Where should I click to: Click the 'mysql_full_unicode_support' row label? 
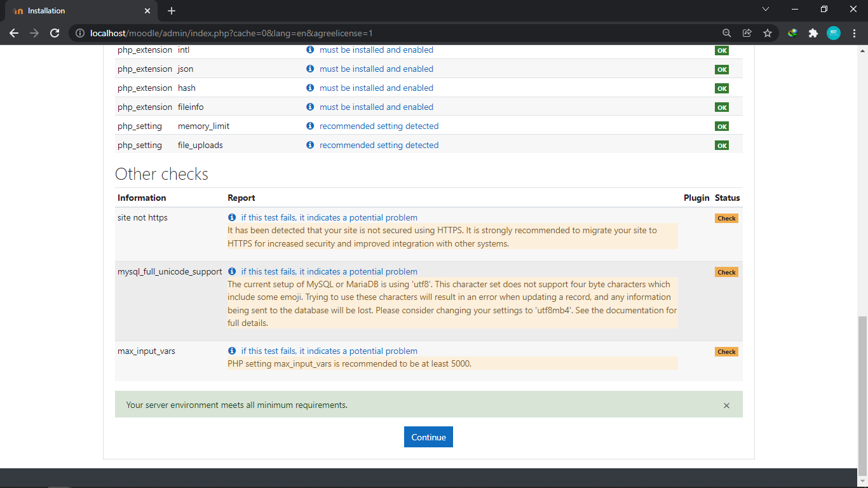pyautogui.click(x=170, y=271)
